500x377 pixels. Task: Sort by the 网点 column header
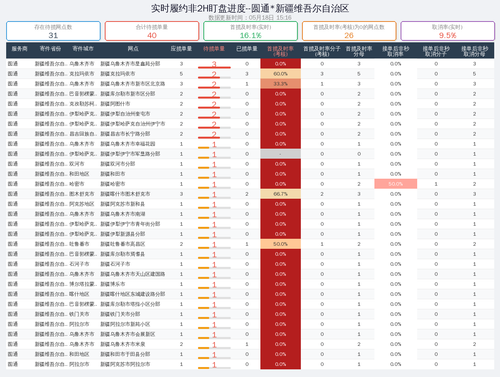click(133, 49)
